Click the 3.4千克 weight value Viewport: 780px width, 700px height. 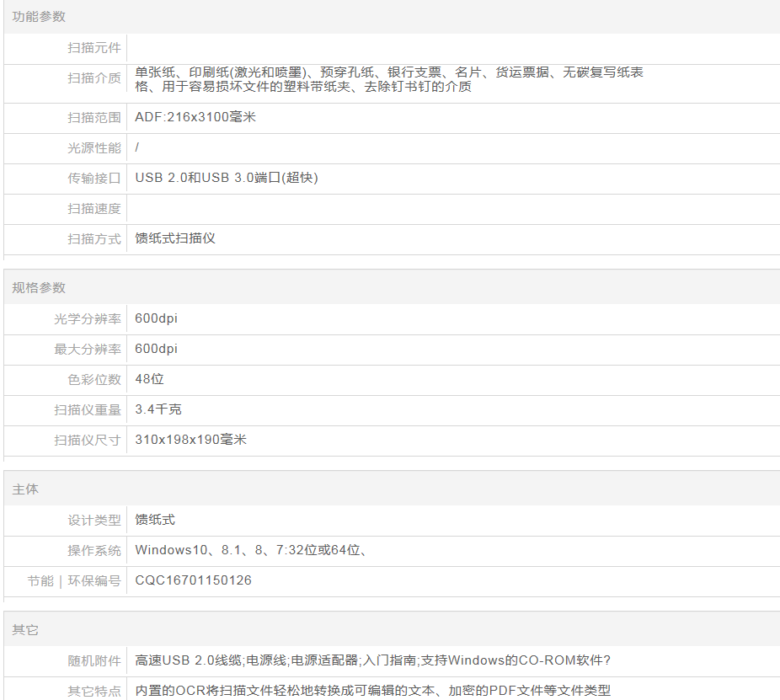pos(158,409)
